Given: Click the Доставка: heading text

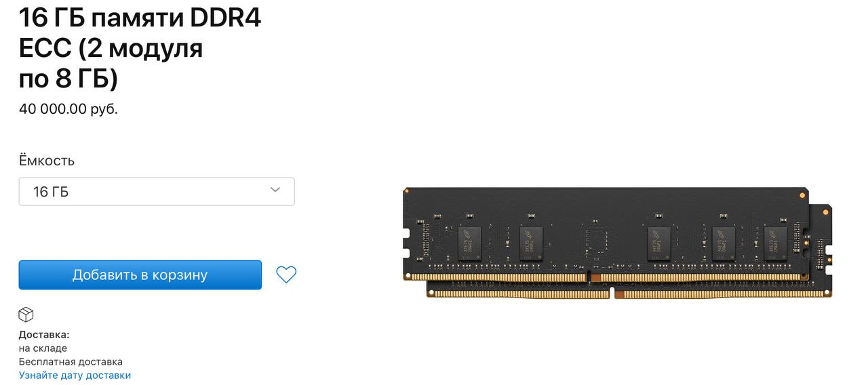Looking at the screenshot, I should click(x=44, y=335).
